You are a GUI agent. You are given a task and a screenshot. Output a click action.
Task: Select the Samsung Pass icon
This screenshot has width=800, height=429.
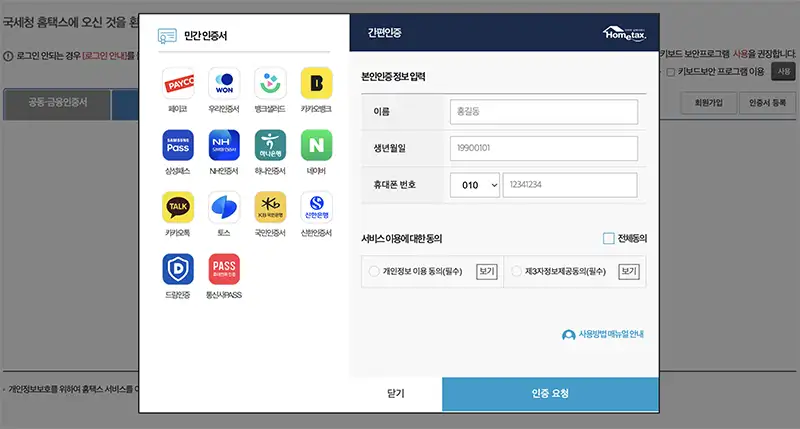178,145
